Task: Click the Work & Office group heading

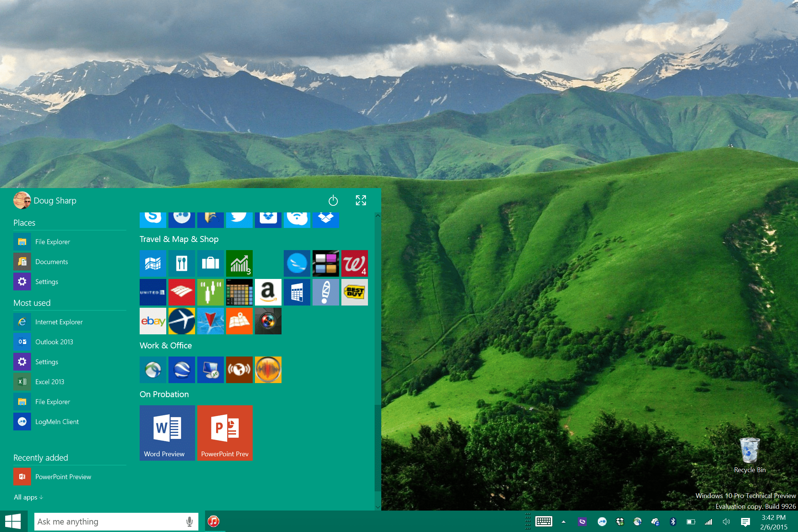Action: tap(166, 345)
